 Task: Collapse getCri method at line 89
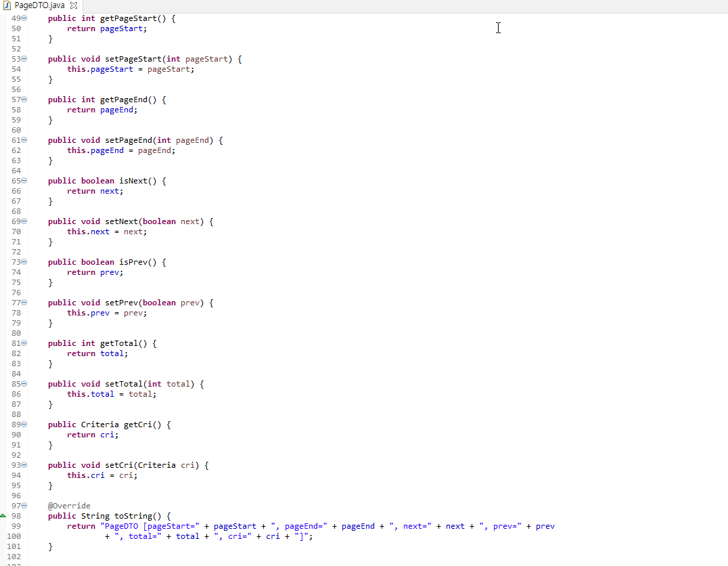(x=24, y=424)
